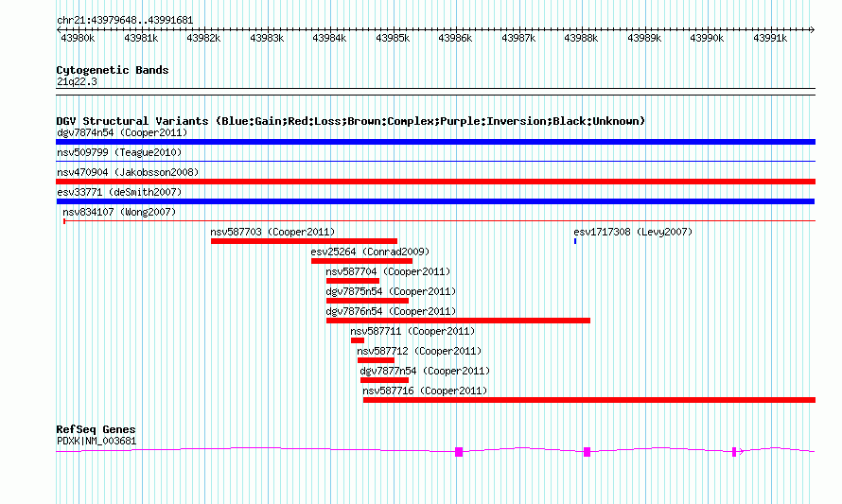This screenshot has width=842, height=504.
Task: Select the red dgv7877n54 bar
Action: point(384,380)
